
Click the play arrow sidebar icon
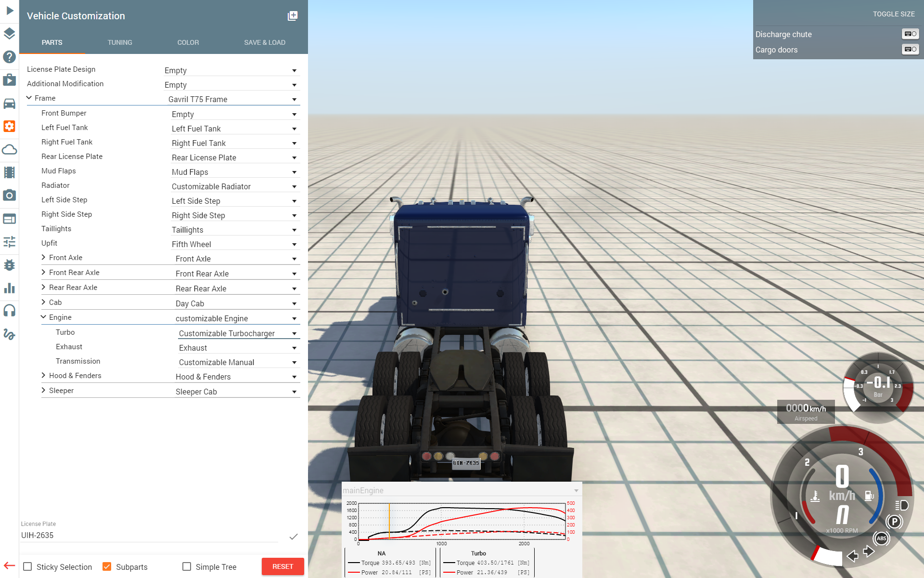click(10, 10)
